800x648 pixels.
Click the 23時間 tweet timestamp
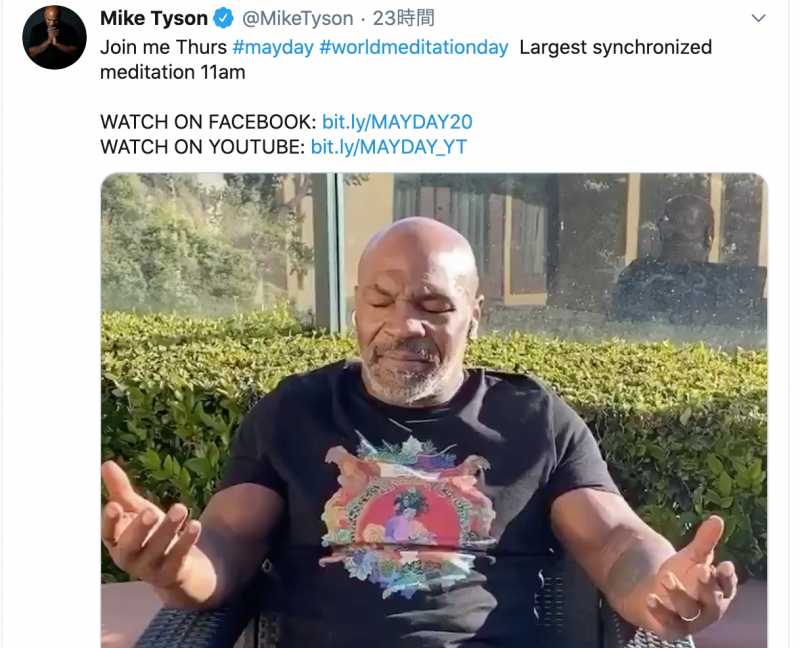[x=403, y=18]
